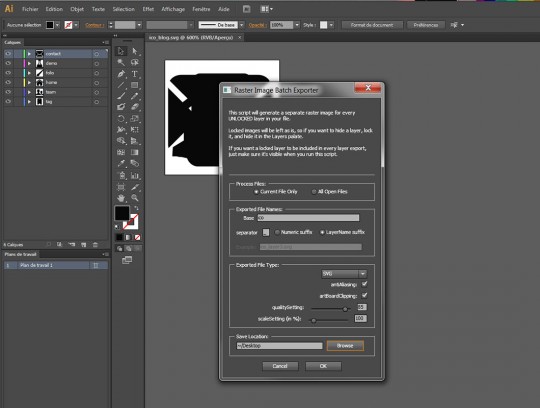Screen dimensions: 540x408
Task: Choose the LayerName suffix option
Action: click(322, 232)
